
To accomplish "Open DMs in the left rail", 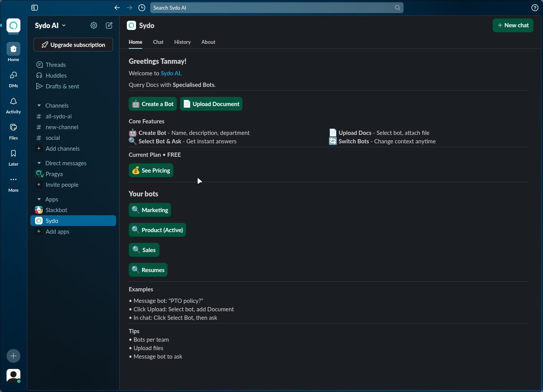I will click(x=13, y=79).
